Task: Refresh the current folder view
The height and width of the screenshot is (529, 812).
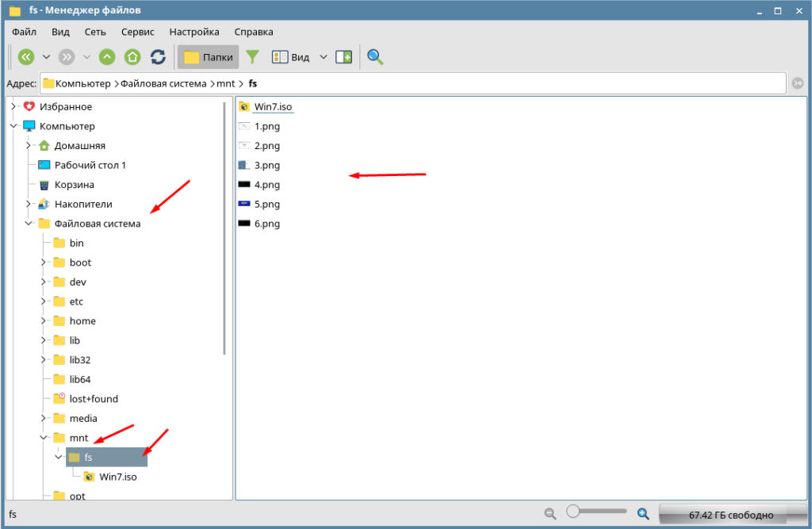Action: point(158,57)
